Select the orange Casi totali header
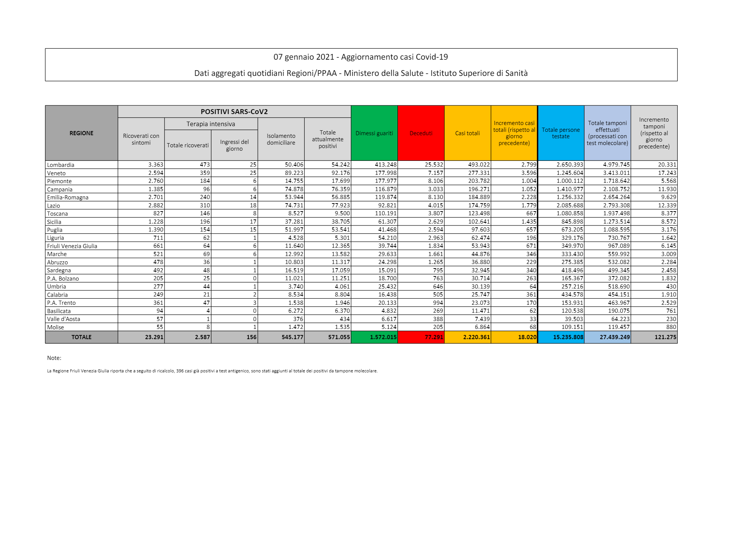 pyautogui.click(x=467, y=133)
